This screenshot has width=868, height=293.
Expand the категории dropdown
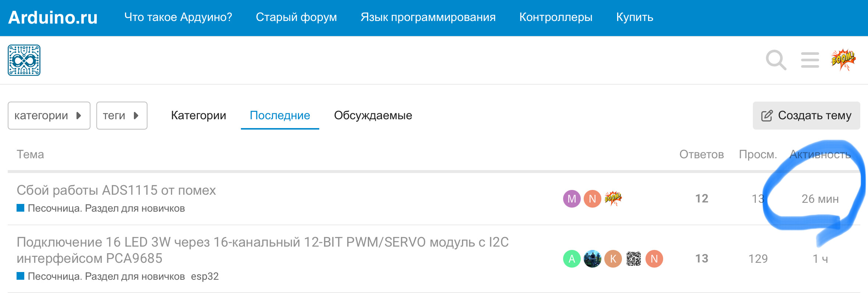[x=49, y=116]
